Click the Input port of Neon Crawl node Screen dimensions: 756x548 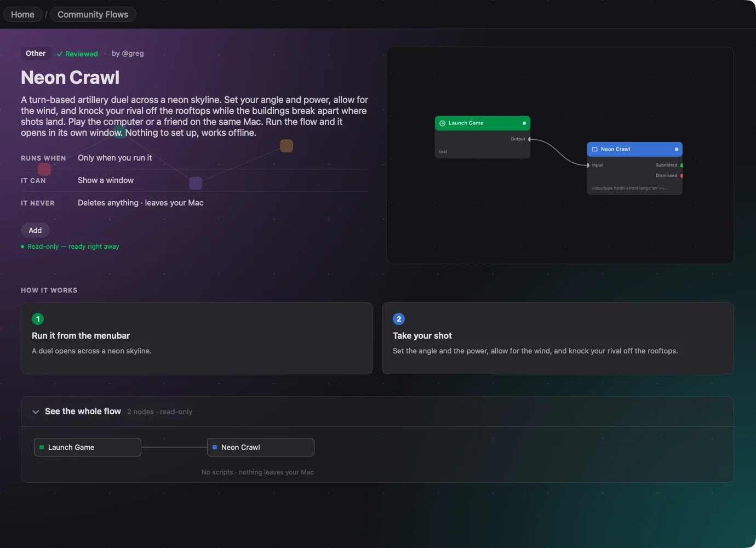(588, 165)
